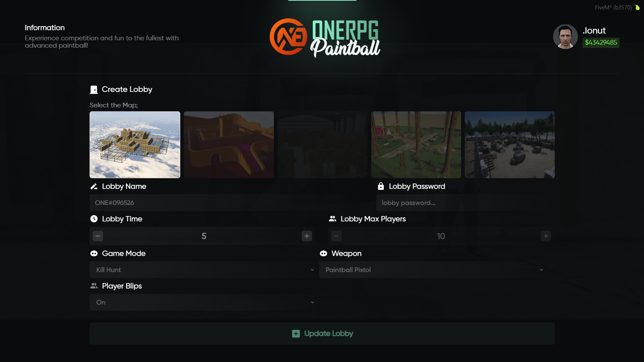
Task: Select the dark warehouse map thumbnail
Action: click(323, 145)
